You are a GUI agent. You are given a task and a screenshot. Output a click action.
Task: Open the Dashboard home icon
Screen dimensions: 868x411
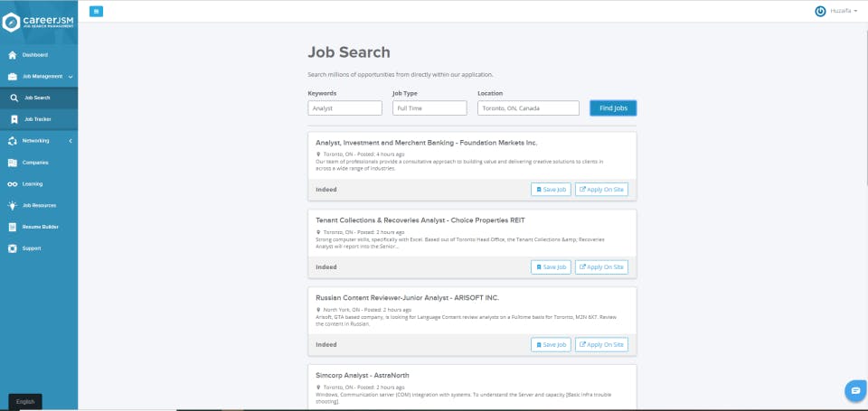tap(12, 55)
